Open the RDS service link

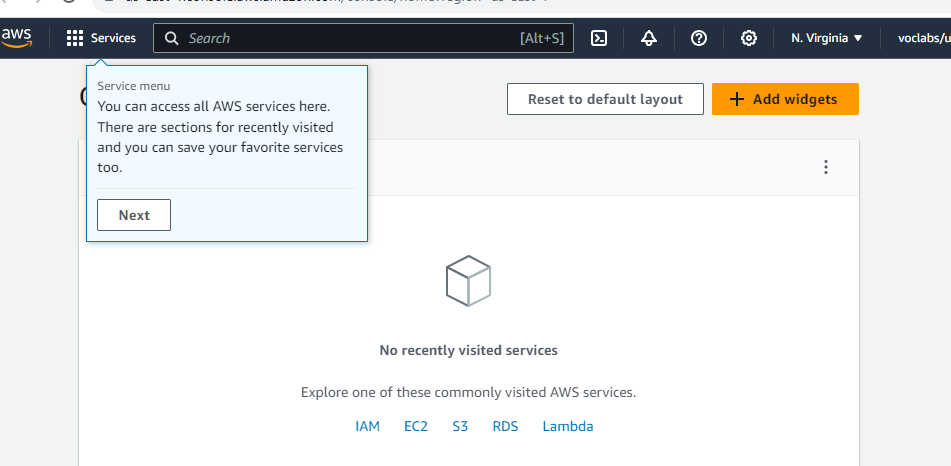coord(505,426)
